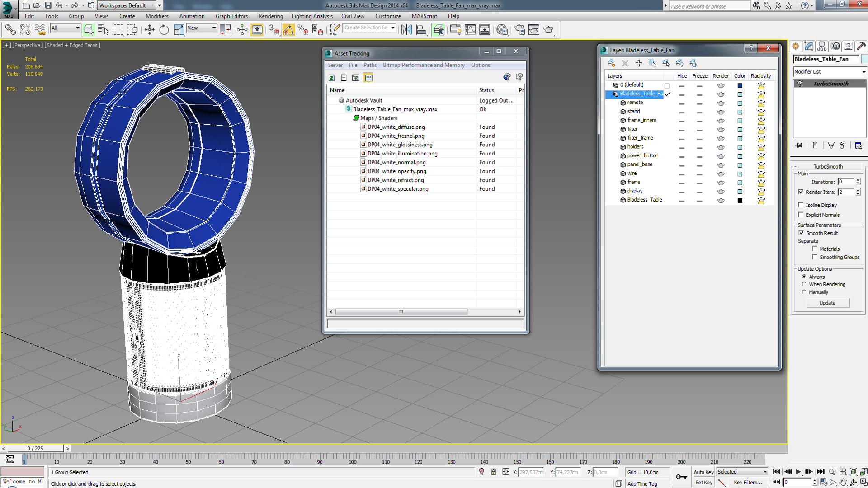Open Paths menu in Asset Tracking
Image resolution: width=868 pixels, height=488 pixels.
370,65
